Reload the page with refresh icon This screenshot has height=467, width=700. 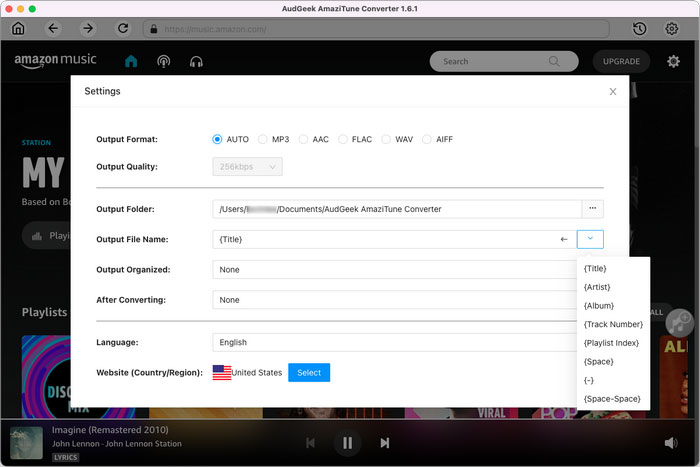pyautogui.click(x=123, y=29)
